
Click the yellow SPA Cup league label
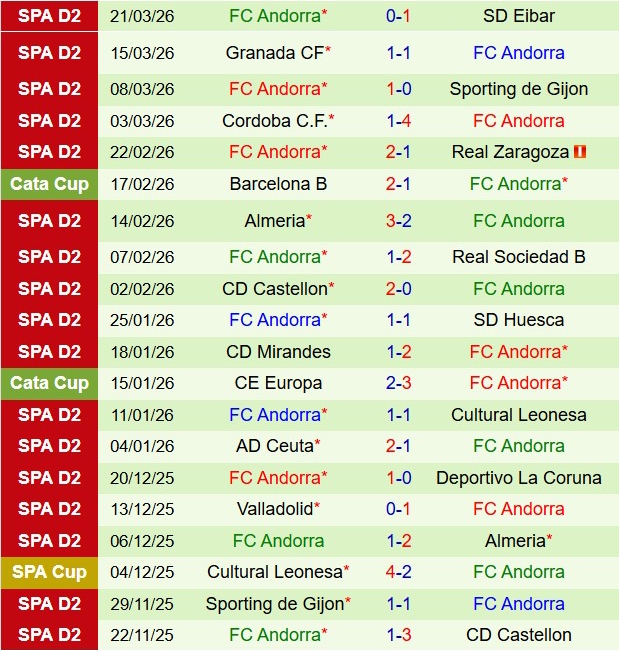[x=49, y=572]
